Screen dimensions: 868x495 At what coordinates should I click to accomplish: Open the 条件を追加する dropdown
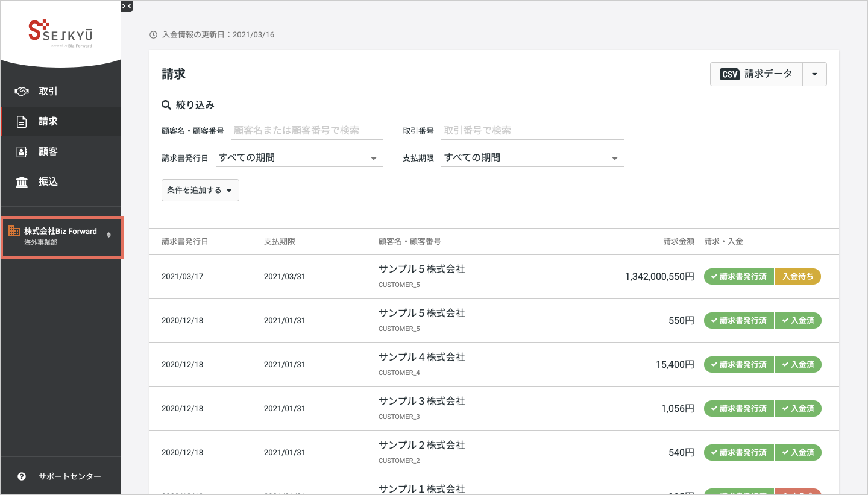200,190
